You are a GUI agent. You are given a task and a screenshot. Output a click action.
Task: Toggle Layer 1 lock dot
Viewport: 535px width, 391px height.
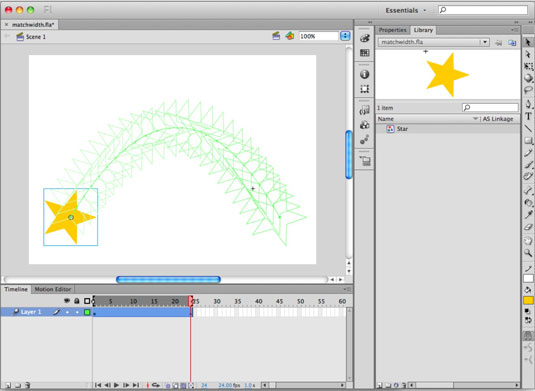point(77,312)
